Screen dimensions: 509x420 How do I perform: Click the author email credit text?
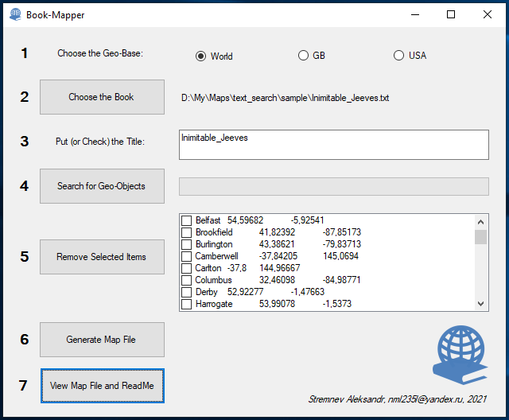point(398,399)
